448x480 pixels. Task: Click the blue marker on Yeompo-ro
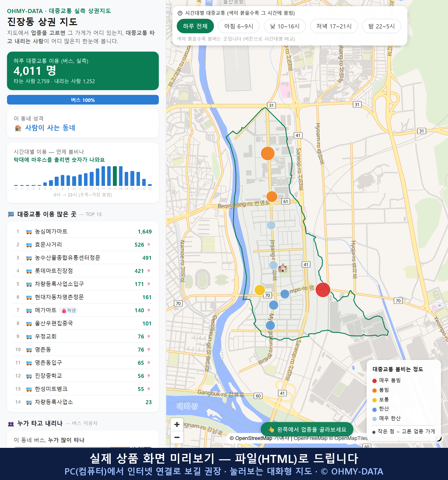coord(285,294)
